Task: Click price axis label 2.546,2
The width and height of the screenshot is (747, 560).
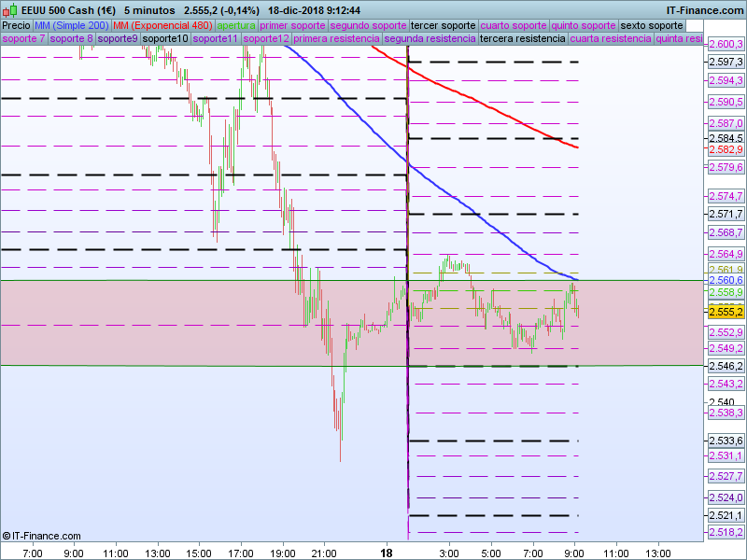Action: 726,366
